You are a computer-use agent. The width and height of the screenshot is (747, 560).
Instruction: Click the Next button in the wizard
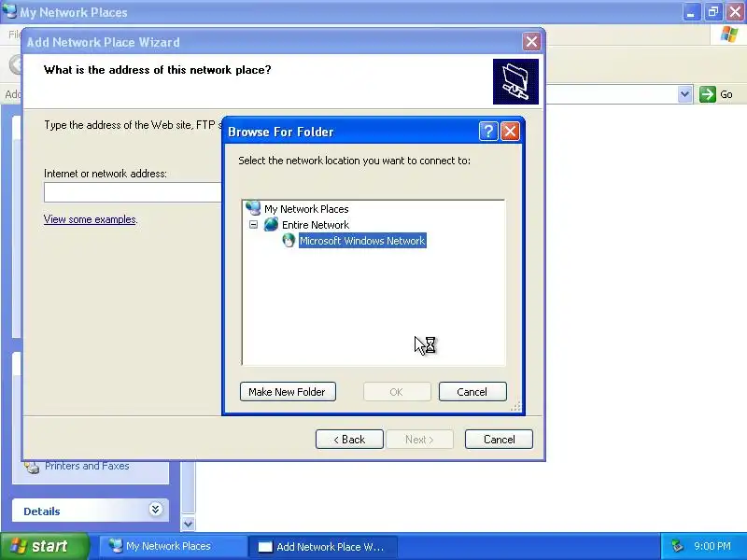pos(419,439)
